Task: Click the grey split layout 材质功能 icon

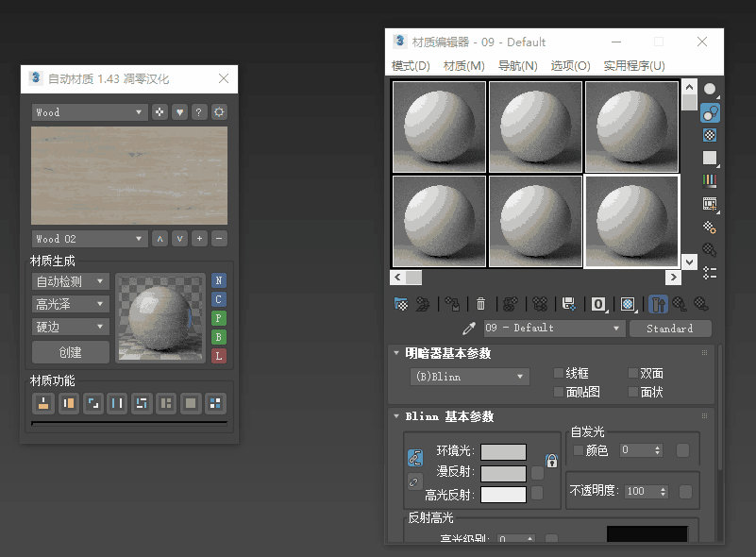Action: (x=166, y=403)
